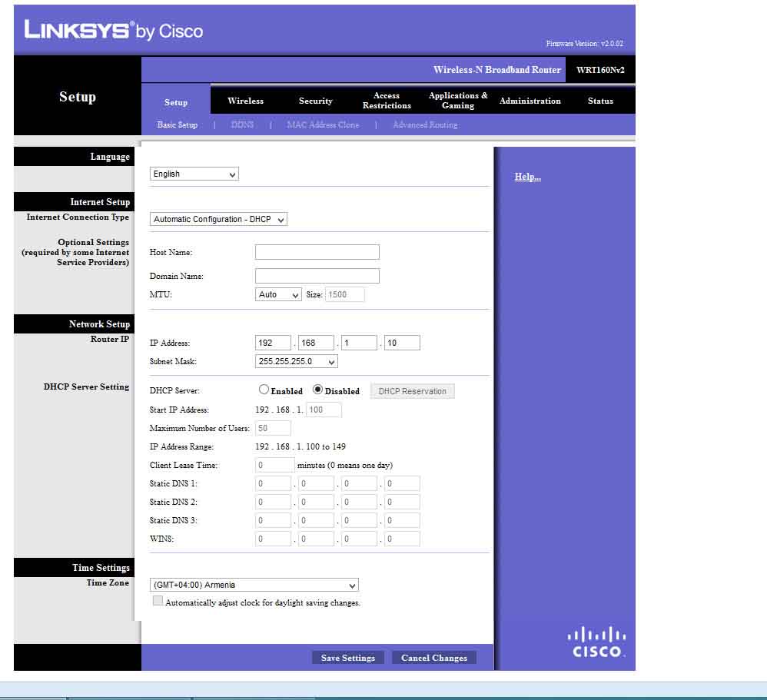Click the Cancel Changes button
The width and height of the screenshot is (767, 700).
434,658
